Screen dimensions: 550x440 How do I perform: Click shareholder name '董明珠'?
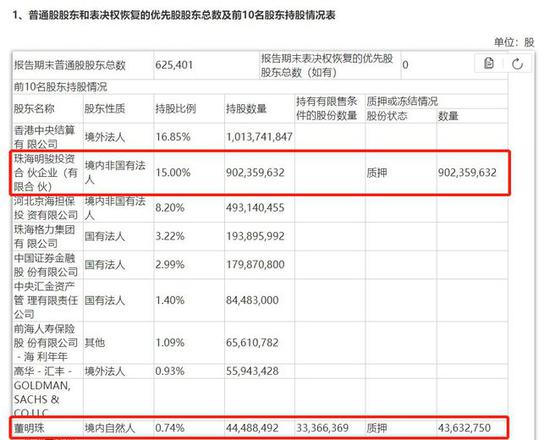tap(29, 428)
